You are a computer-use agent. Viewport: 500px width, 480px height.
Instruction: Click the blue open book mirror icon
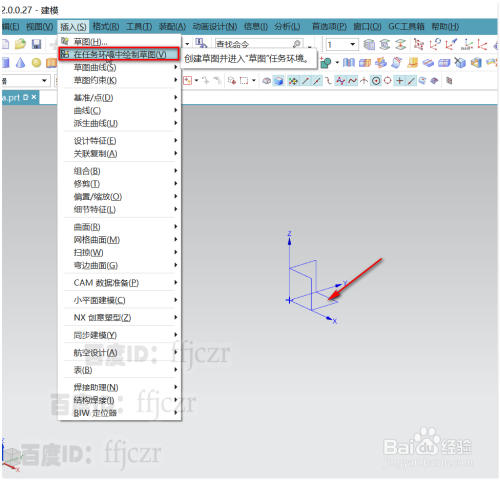349,62
